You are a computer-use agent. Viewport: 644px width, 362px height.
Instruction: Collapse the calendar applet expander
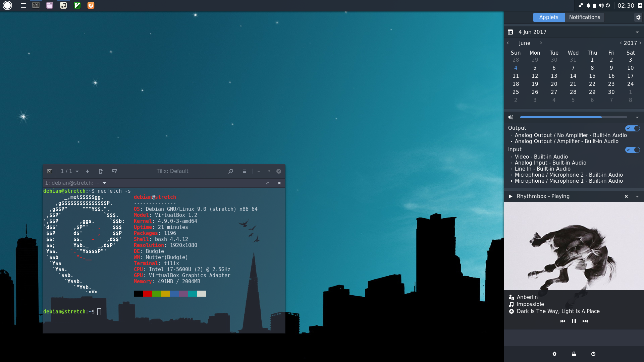coord(637,32)
